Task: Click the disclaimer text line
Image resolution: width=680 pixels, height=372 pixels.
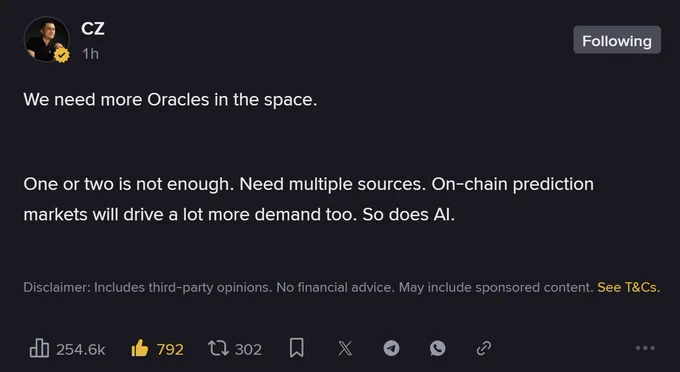Action: tap(308, 287)
